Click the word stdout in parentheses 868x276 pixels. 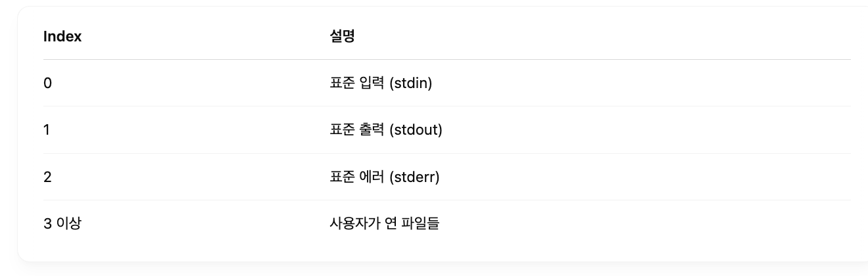point(416,131)
